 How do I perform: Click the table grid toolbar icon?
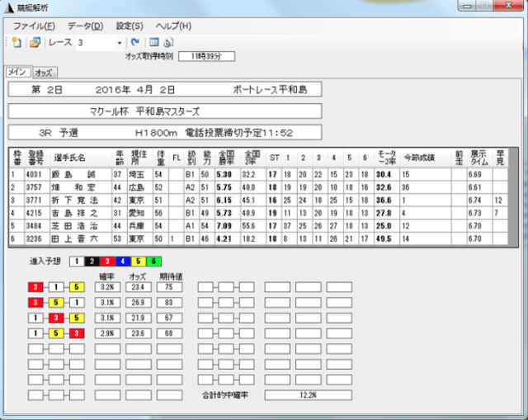153,42
